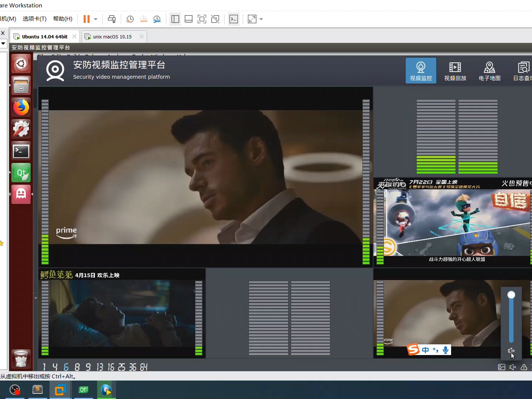Click the warning triangle icon in bottom bar
The width and height of the screenshot is (532, 399).
coord(524,367)
